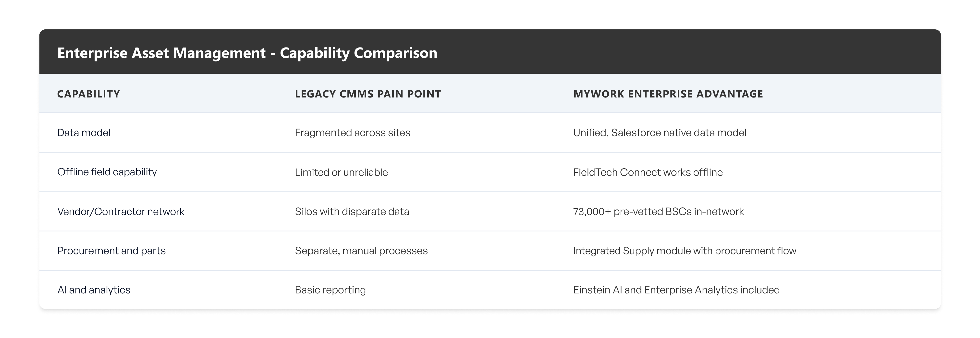Select 'Fragmented across sites' cell
Image resolution: width=980 pixels, height=338 pixels.
tap(352, 133)
